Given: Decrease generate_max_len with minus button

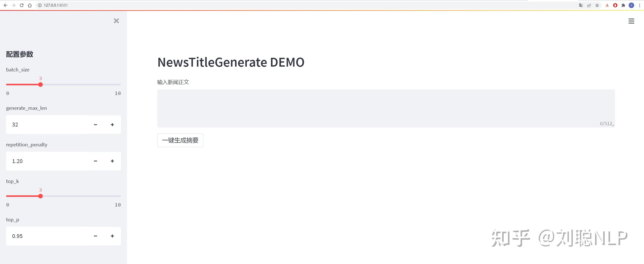Looking at the screenshot, I should tap(95, 125).
